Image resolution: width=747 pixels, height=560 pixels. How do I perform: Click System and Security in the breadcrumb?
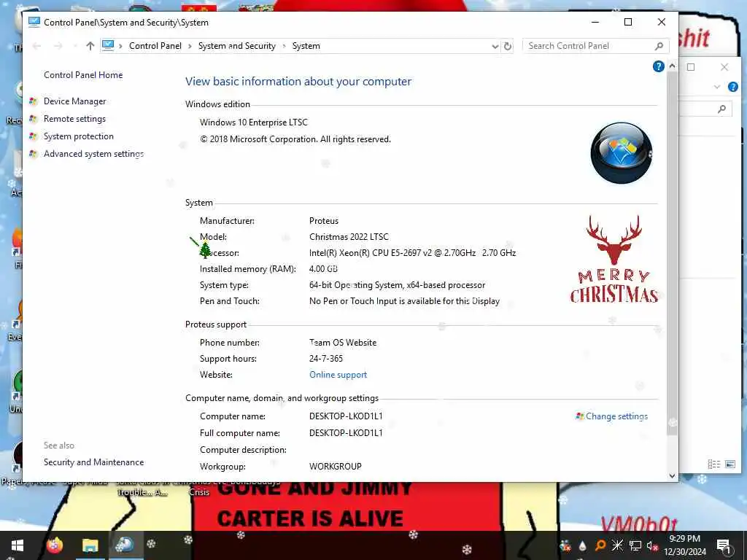click(237, 46)
